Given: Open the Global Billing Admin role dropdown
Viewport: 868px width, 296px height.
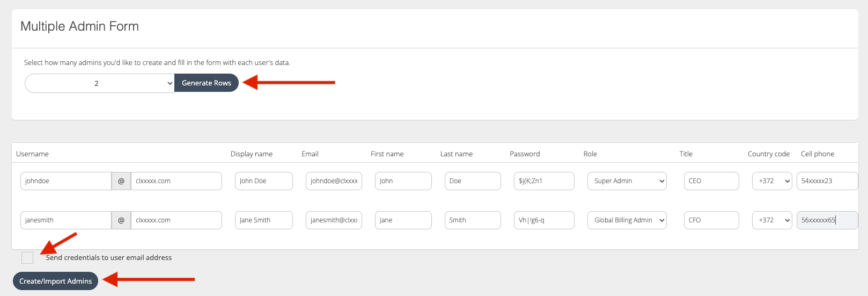Looking at the screenshot, I should pos(627,220).
